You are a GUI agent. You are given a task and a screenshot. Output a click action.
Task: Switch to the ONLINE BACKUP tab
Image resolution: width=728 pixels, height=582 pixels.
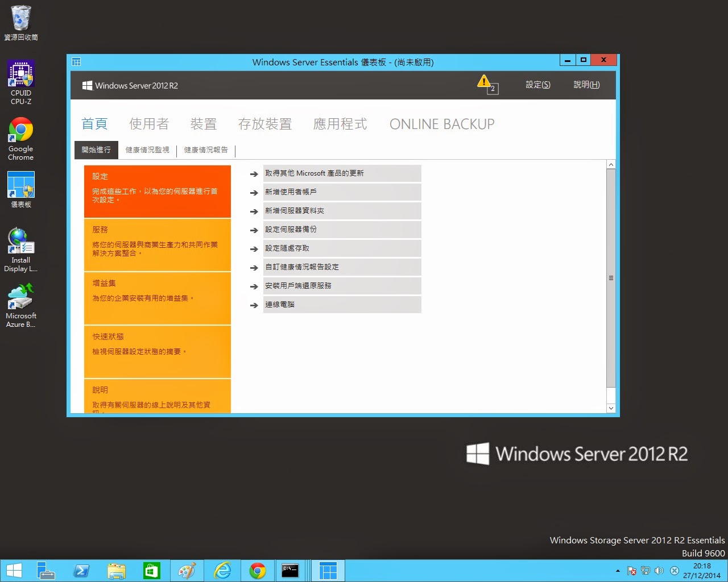click(x=442, y=124)
